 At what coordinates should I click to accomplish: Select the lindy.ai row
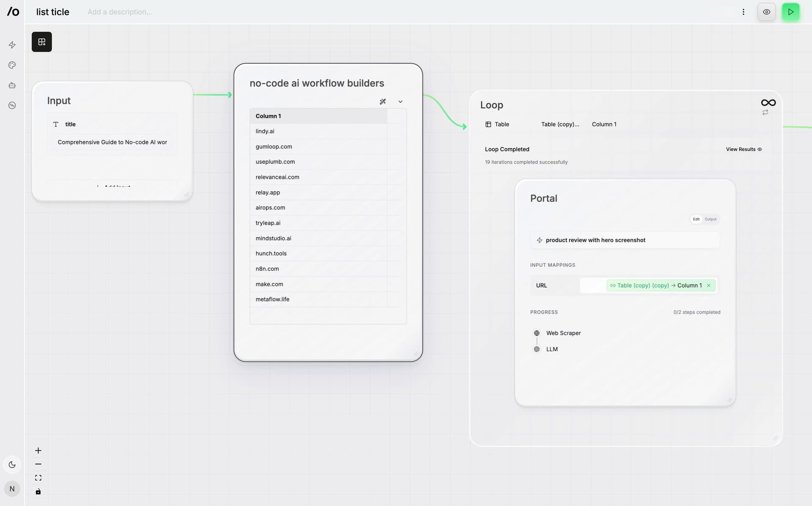[318, 131]
